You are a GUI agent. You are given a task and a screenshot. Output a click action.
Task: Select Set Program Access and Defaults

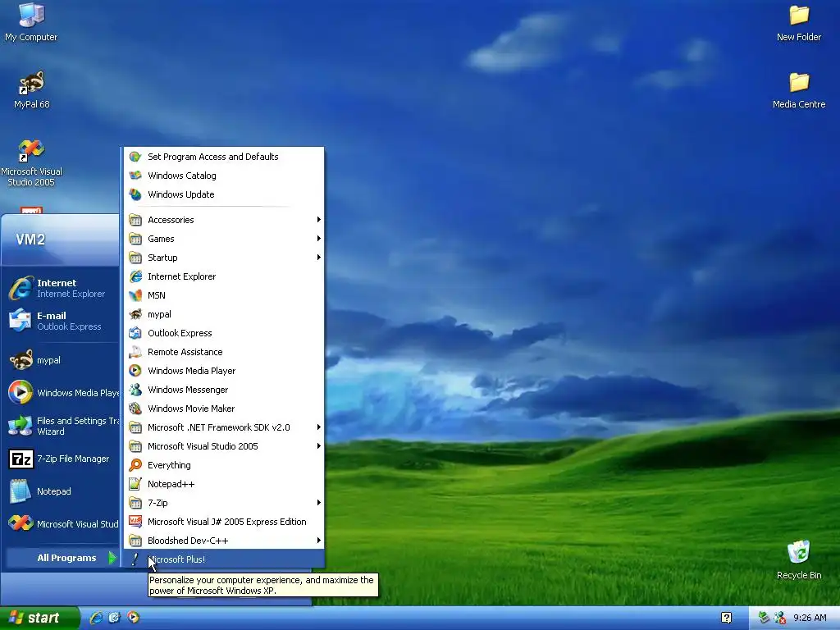click(x=224, y=157)
